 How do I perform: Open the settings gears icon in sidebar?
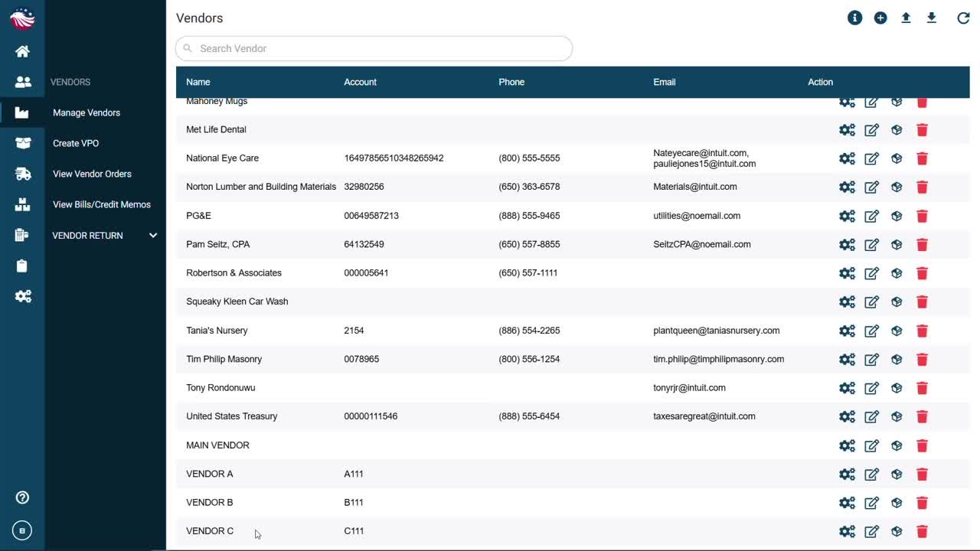pos(23,296)
